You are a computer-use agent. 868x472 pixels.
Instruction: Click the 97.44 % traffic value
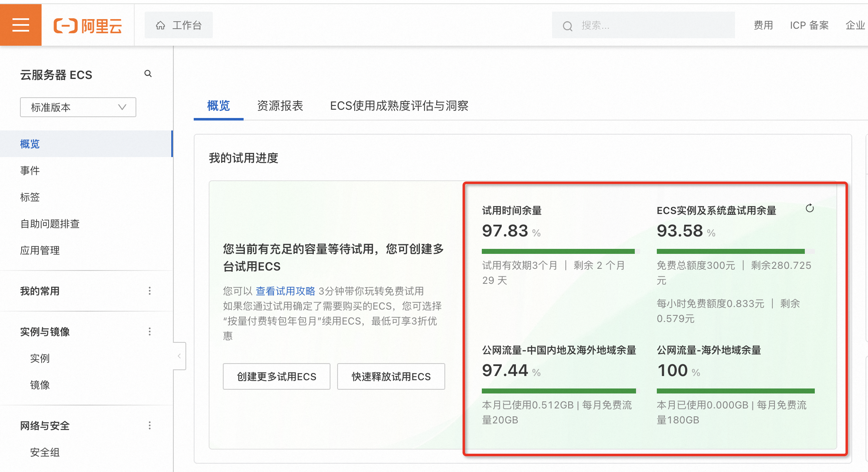click(511, 370)
